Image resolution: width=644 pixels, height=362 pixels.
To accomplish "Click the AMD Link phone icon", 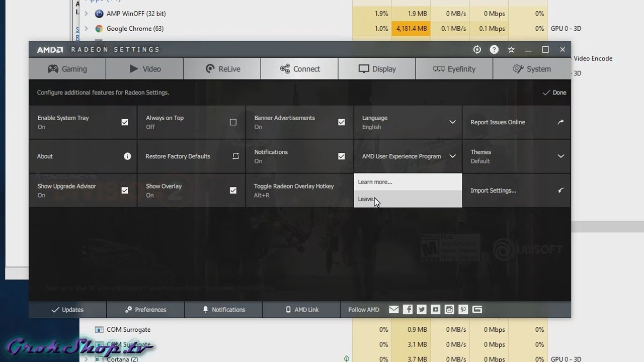I will point(288,310).
